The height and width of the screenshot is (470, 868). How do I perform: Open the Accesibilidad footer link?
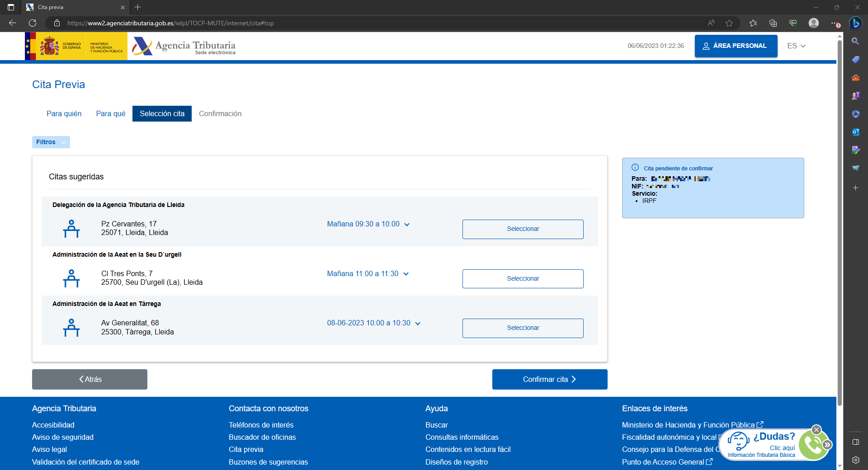tap(53, 425)
